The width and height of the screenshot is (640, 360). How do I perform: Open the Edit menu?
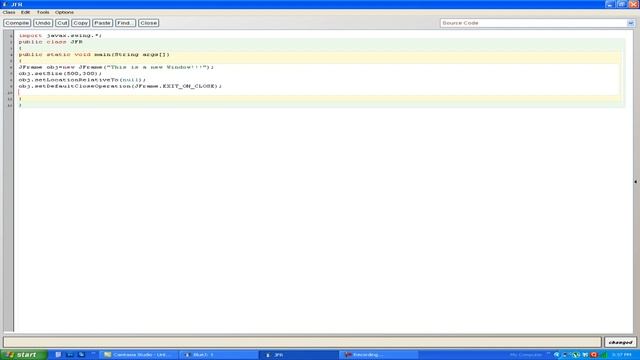[x=25, y=12]
